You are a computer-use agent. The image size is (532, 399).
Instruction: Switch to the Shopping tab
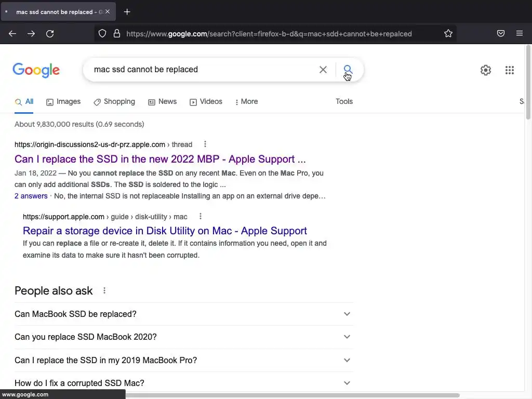click(114, 101)
